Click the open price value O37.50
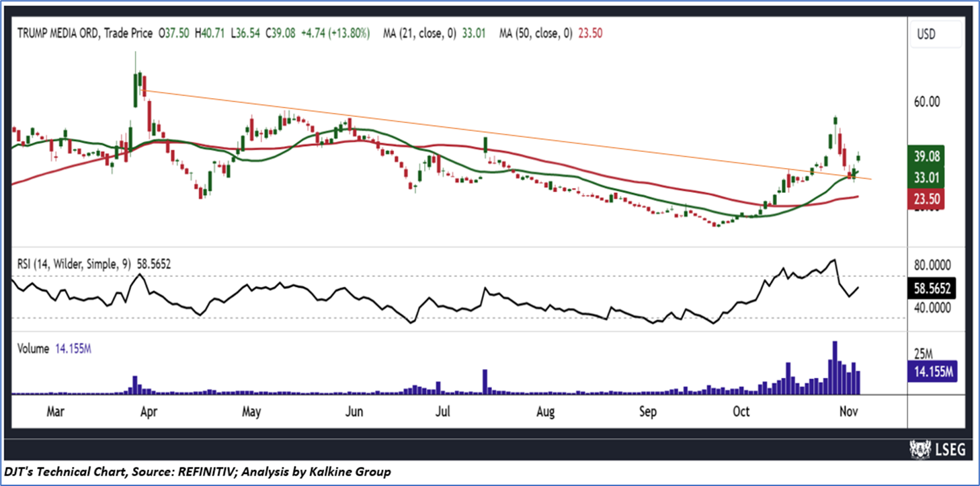Screen dimensions: 980x486 click(x=174, y=32)
